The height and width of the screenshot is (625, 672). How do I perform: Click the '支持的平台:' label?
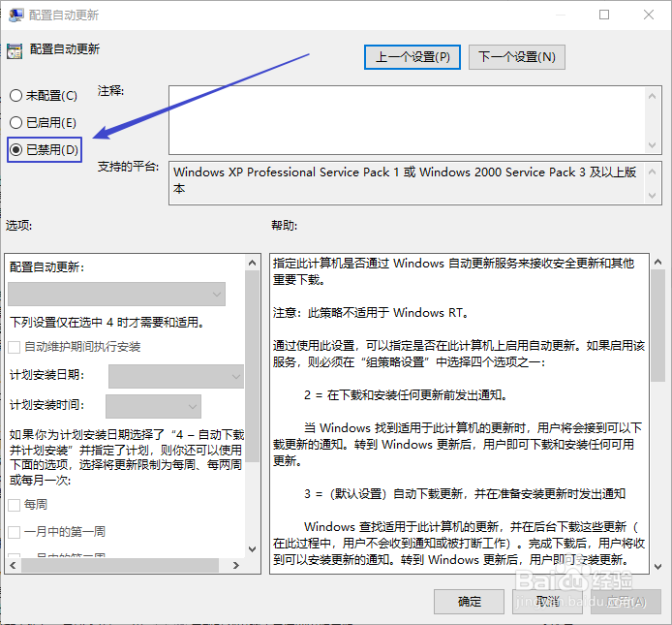[128, 167]
